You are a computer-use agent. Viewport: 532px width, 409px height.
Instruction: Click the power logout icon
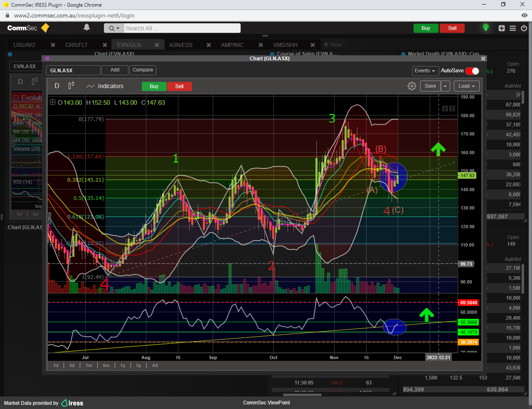point(524,28)
